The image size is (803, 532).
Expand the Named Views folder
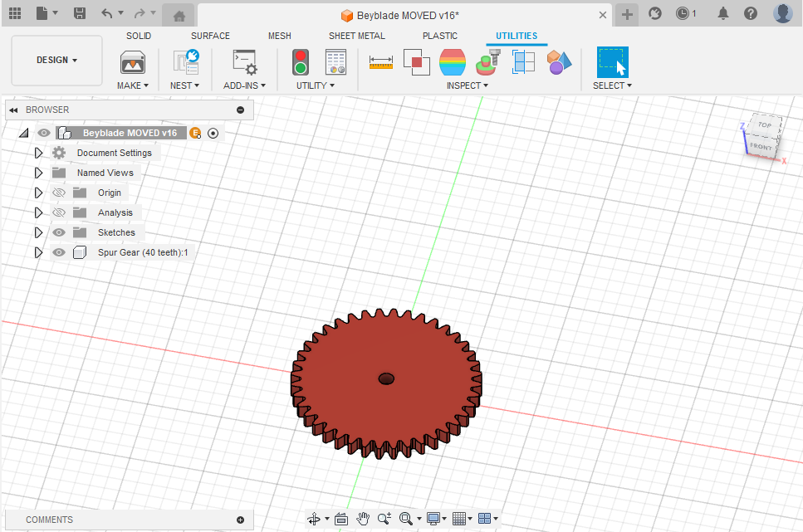[x=37, y=172]
